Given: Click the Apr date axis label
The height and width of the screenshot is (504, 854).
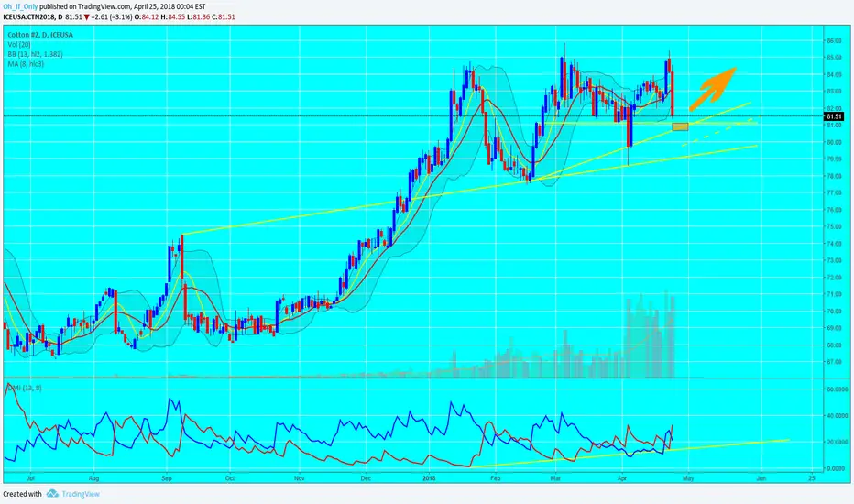Looking at the screenshot, I should pyautogui.click(x=622, y=478).
